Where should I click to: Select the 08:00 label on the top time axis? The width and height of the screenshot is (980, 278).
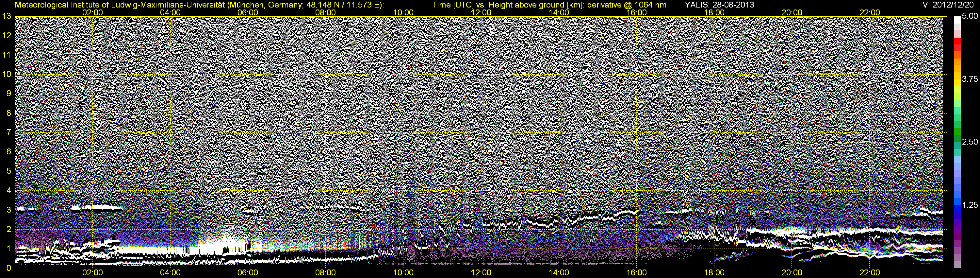(x=326, y=12)
